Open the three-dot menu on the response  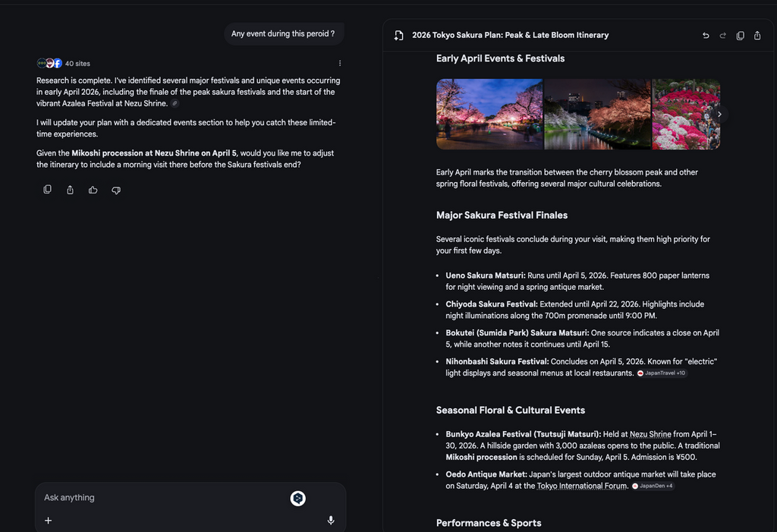point(340,63)
